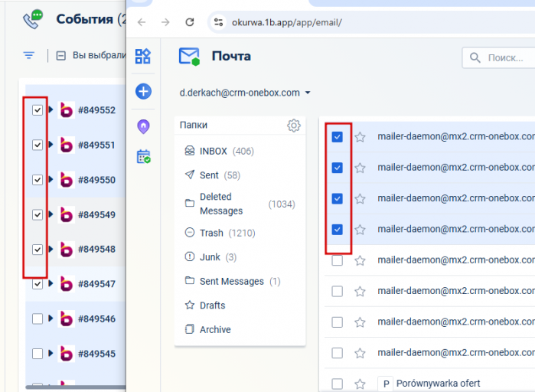Open the purple map pin icon

(x=143, y=126)
